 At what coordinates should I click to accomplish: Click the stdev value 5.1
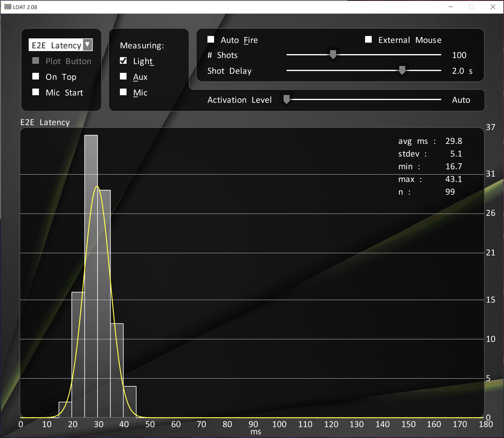[456, 154]
